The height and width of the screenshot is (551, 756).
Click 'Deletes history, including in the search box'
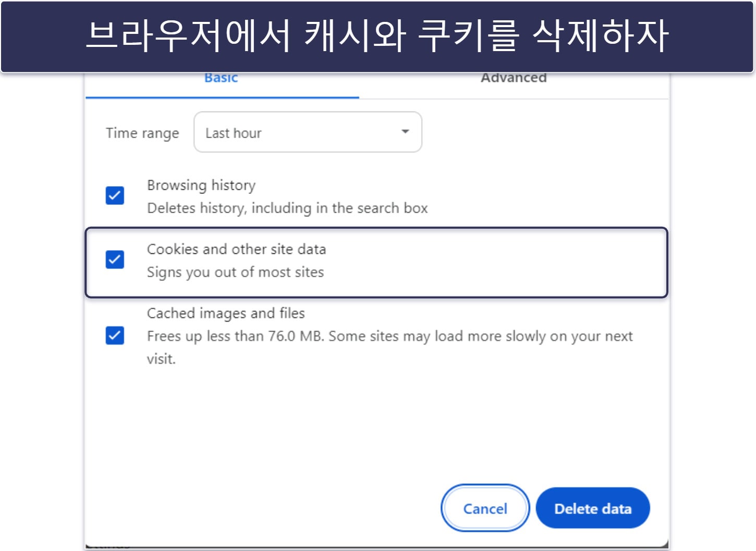pyautogui.click(x=287, y=208)
